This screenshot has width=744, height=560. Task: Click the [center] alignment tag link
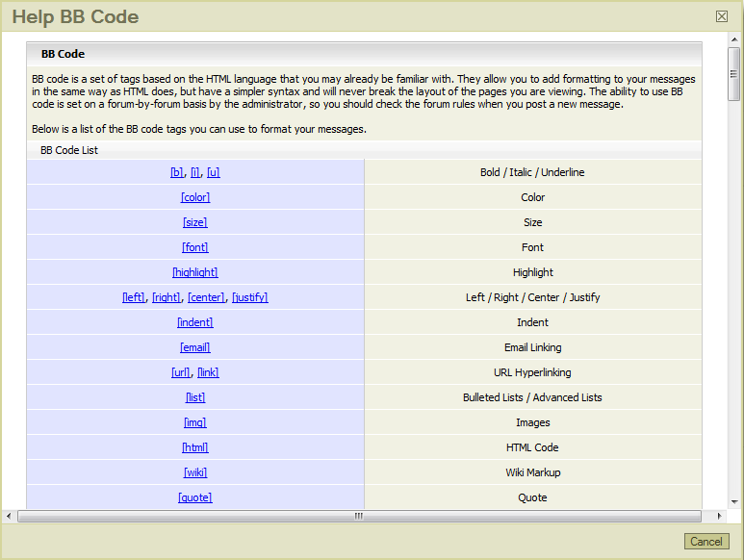206,298
